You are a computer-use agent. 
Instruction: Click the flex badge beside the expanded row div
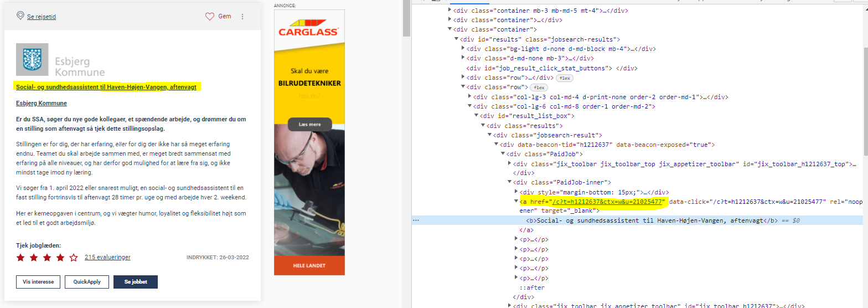pos(539,88)
